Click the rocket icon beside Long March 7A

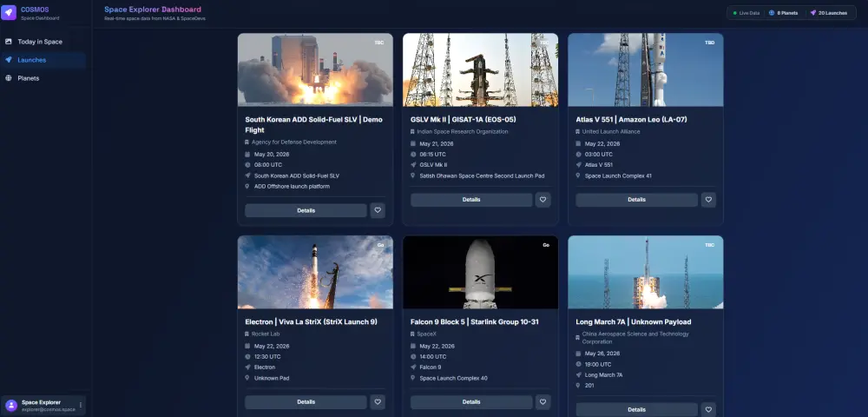(x=578, y=375)
